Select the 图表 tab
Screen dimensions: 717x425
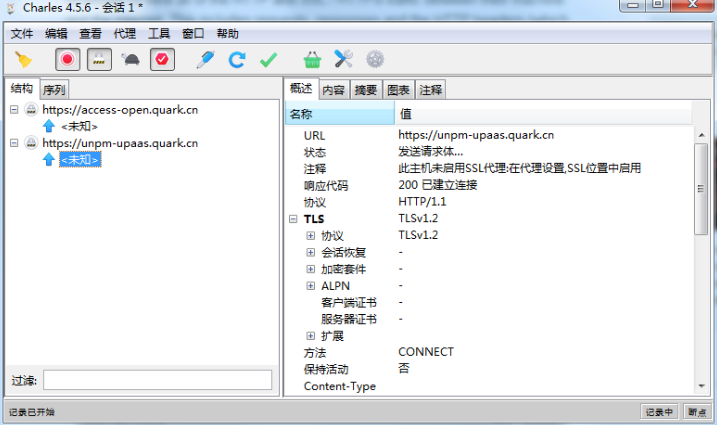click(x=398, y=90)
